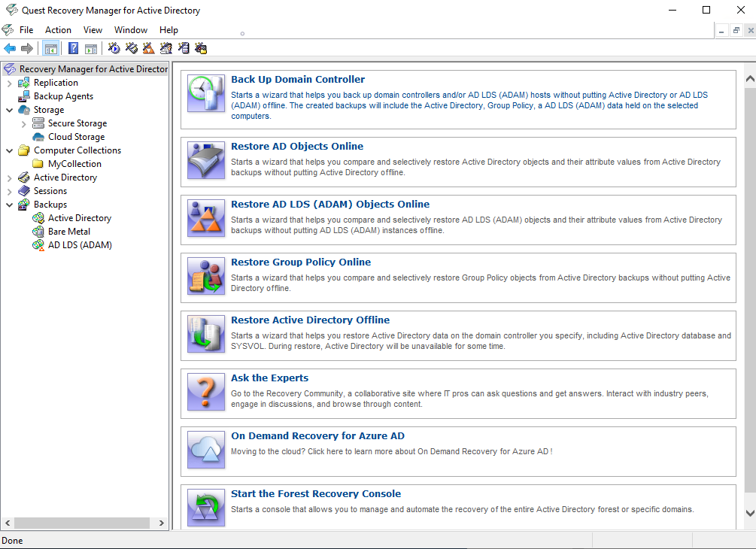This screenshot has height=549, width=756.
Task: Click the Restore Group Policy Online card icon
Action: coord(206,276)
